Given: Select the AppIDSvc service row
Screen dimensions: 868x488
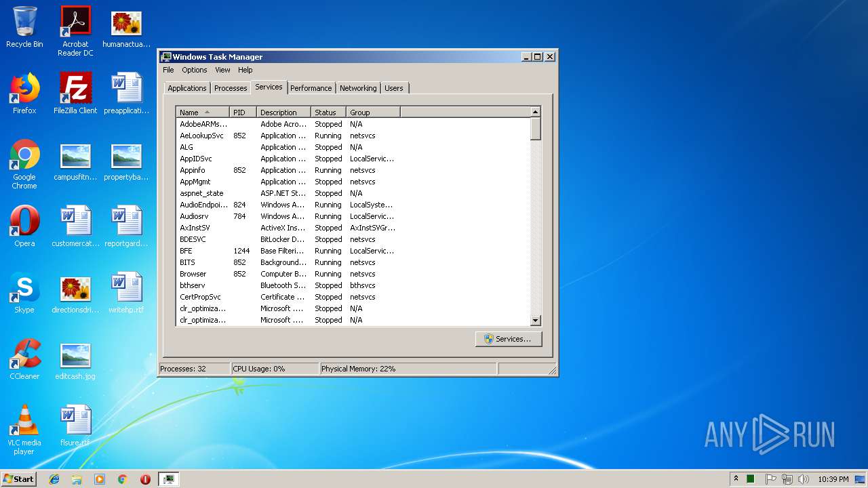Looking at the screenshot, I should click(353, 159).
